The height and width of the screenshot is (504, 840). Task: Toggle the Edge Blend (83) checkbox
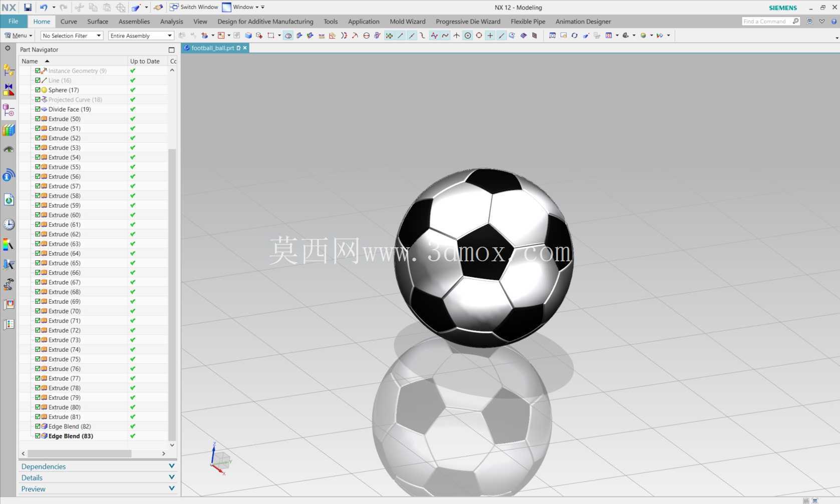coord(38,436)
